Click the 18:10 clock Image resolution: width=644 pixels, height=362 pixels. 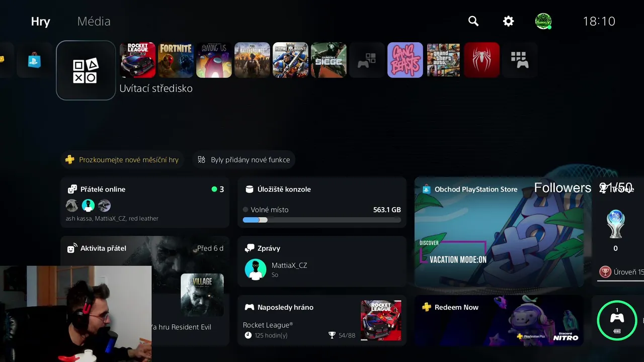pos(599,21)
